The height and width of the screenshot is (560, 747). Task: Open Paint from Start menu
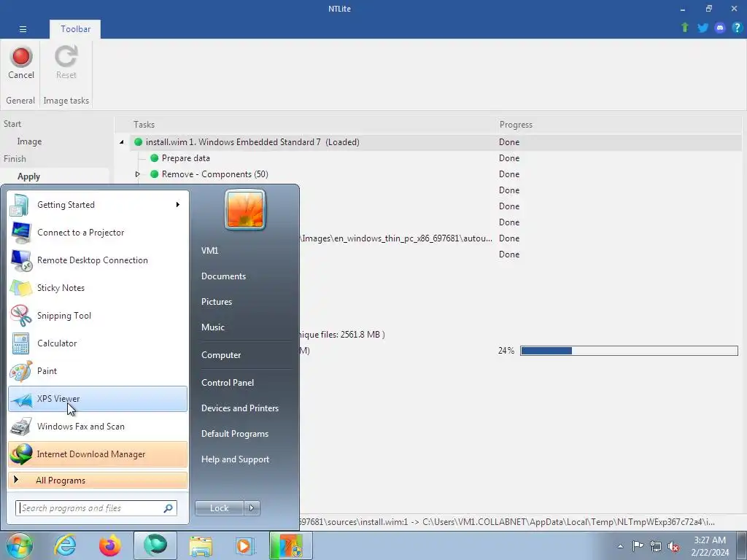point(98,371)
